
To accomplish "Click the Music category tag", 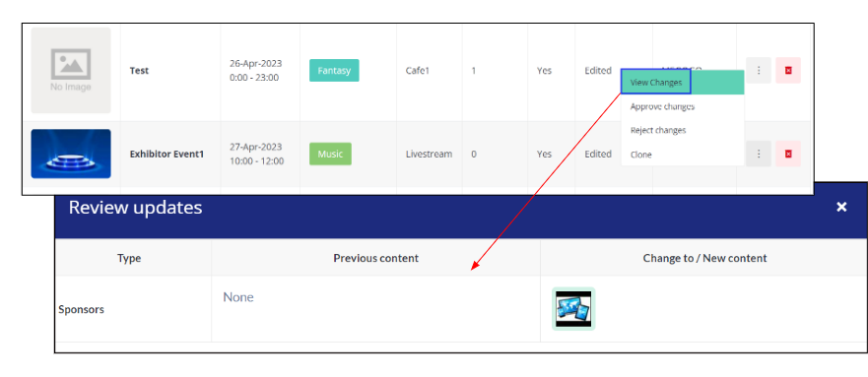I will pyautogui.click(x=330, y=154).
